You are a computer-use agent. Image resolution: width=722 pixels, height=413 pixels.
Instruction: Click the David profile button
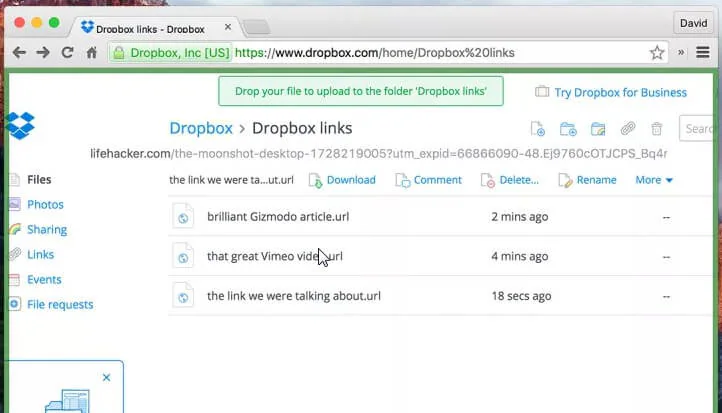pyautogui.click(x=693, y=23)
